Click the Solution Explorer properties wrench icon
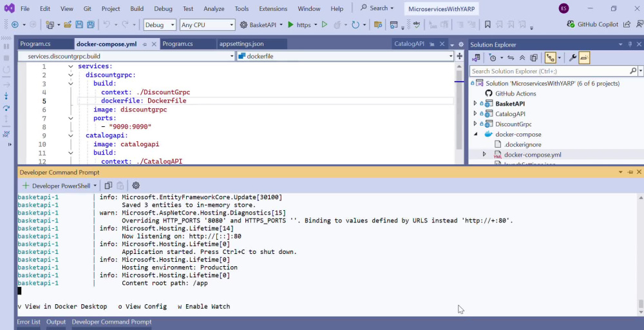The height and width of the screenshot is (330, 644). [573, 58]
